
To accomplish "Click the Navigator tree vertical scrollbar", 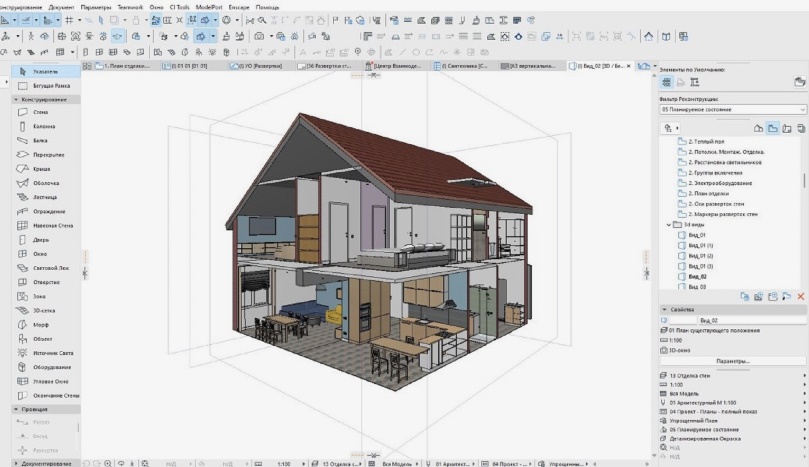I will 804,181.
